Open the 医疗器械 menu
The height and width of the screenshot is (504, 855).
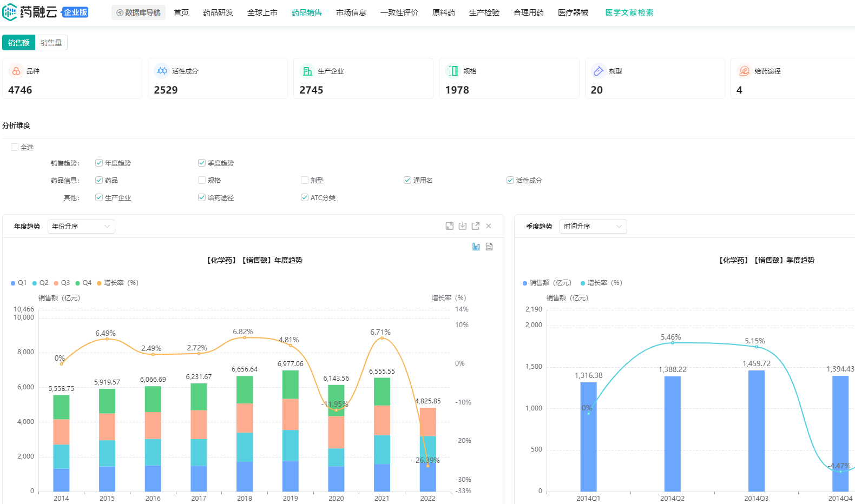(573, 12)
